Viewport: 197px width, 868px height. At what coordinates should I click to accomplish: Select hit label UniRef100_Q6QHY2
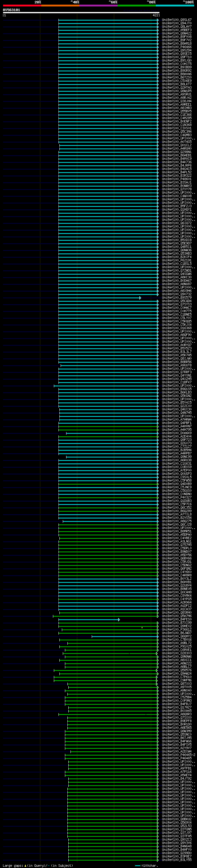tap(177, 636)
